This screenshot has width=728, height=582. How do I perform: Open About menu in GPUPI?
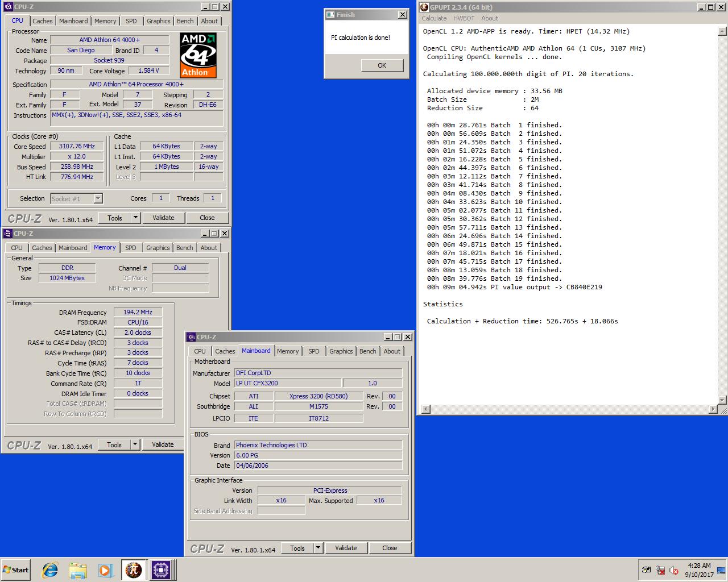point(489,18)
